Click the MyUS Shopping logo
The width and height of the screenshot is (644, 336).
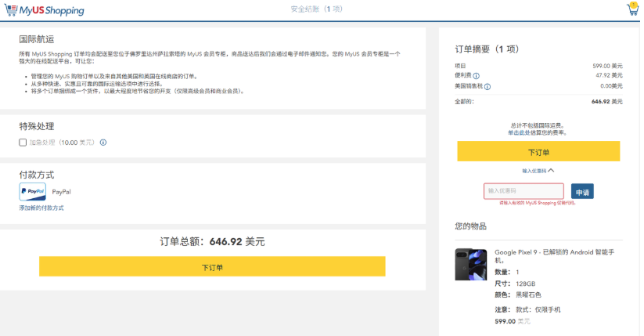pyautogui.click(x=45, y=10)
